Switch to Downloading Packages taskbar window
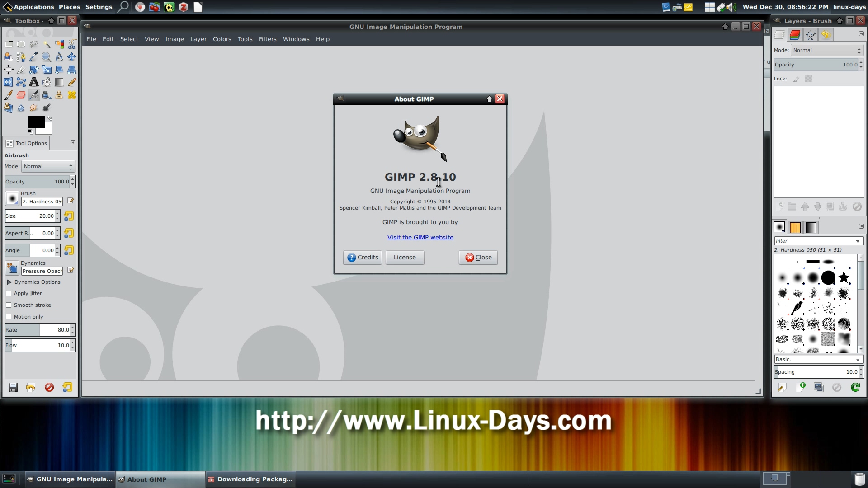 point(250,479)
